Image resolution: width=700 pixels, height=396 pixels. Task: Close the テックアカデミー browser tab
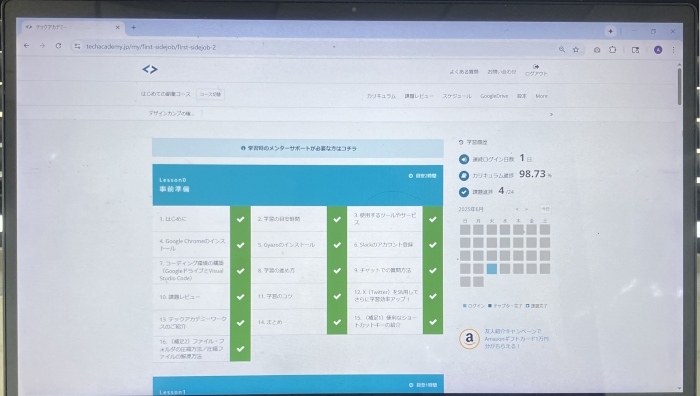(117, 27)
